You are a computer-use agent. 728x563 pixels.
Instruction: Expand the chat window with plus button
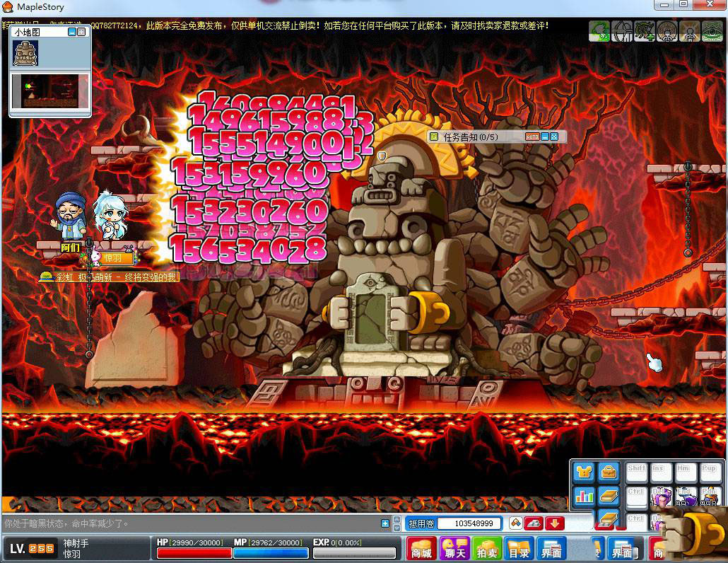[x=385, y=523]
